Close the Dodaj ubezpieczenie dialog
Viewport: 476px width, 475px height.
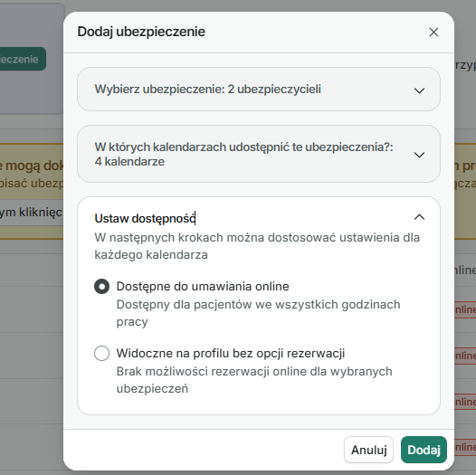pyautogui.click(x=433, y=32)
